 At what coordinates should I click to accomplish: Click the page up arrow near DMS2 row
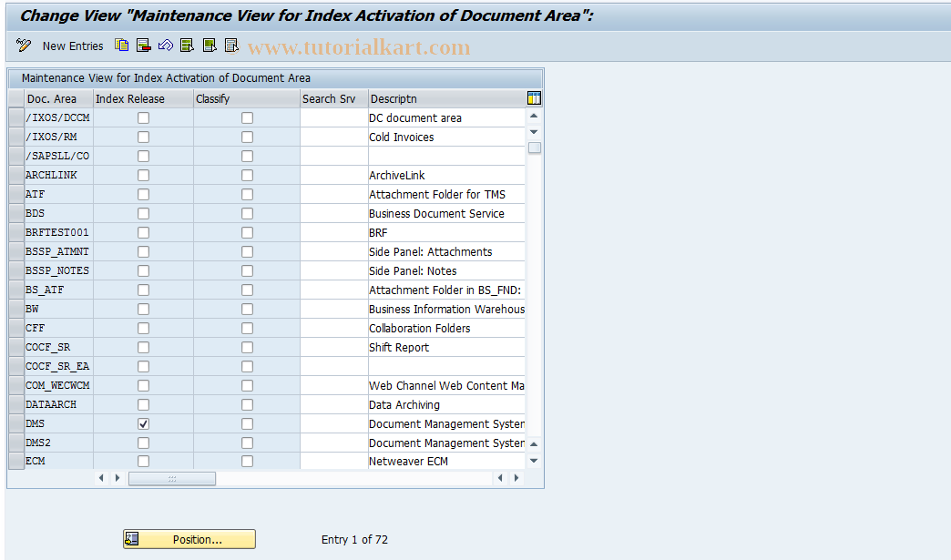tap(534, 444)
